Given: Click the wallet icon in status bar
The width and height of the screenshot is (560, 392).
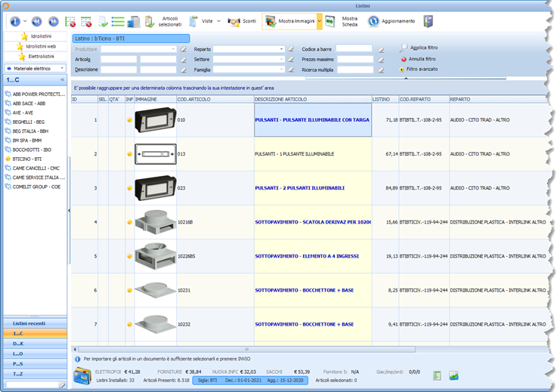Looking at the screenshot, I should (x=82, y=377).
